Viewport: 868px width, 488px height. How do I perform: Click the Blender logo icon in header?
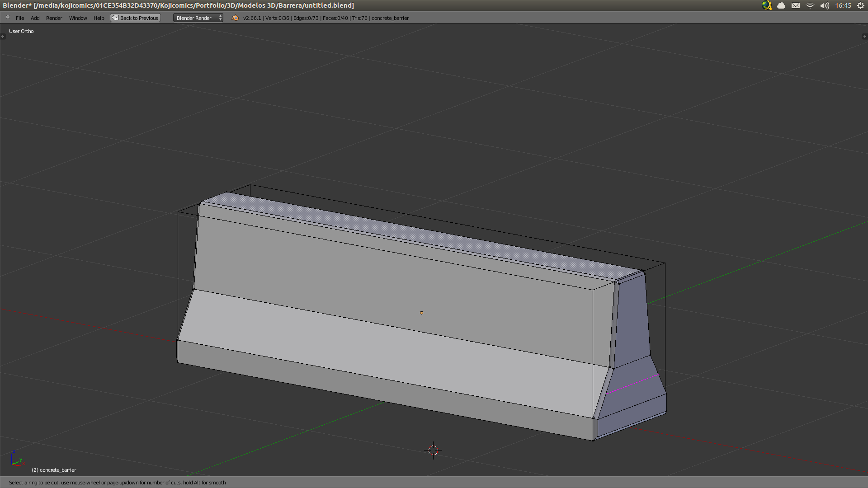pos(235,18)
